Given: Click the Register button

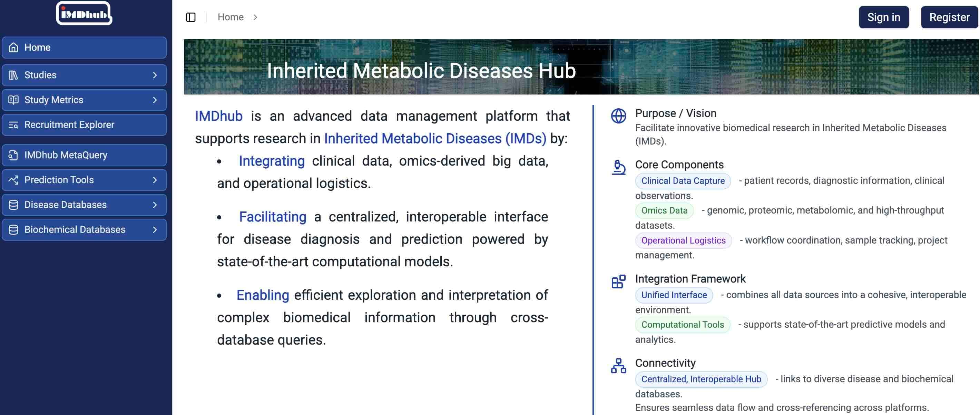Looking at the screenshot, I should tap(948, 17).
